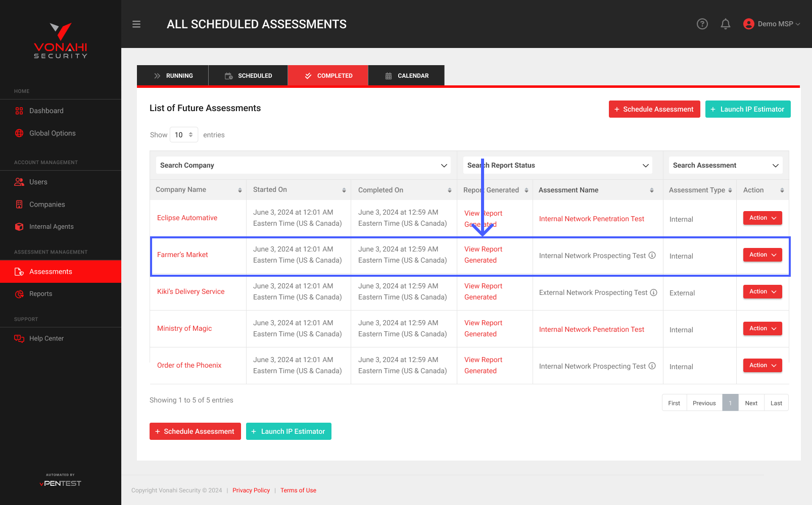
Task: Click the top Schedule Assessment button
Action: 654,109
